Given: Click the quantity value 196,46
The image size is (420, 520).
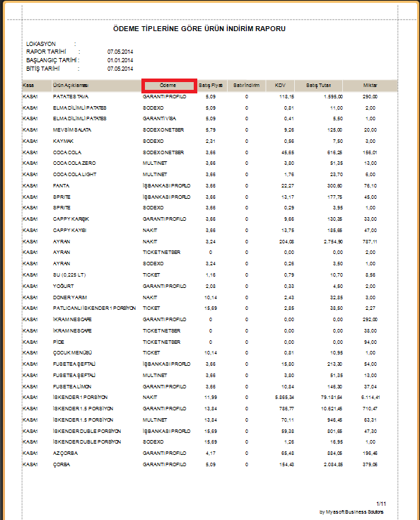Looking at the screenshot, I should click(x=370, y=453).
